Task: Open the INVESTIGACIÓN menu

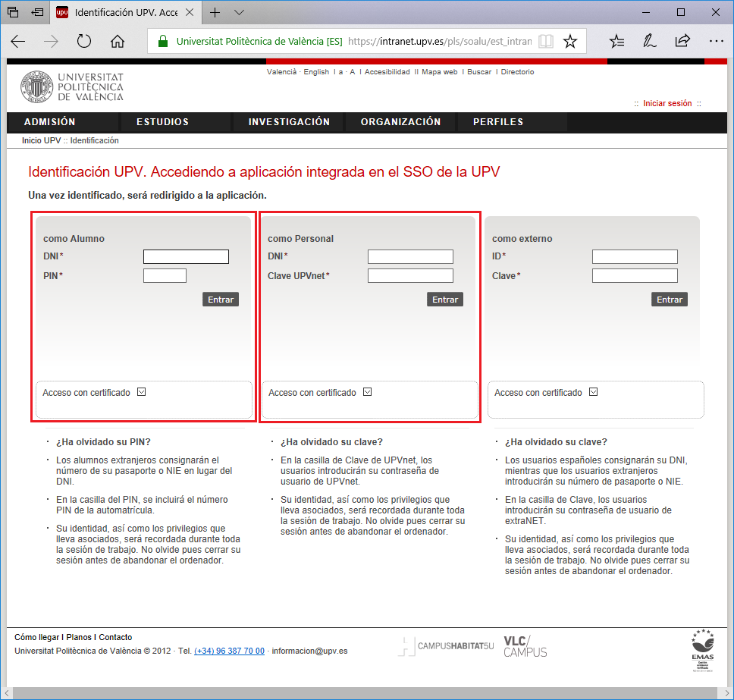Action: pos(289,122)
